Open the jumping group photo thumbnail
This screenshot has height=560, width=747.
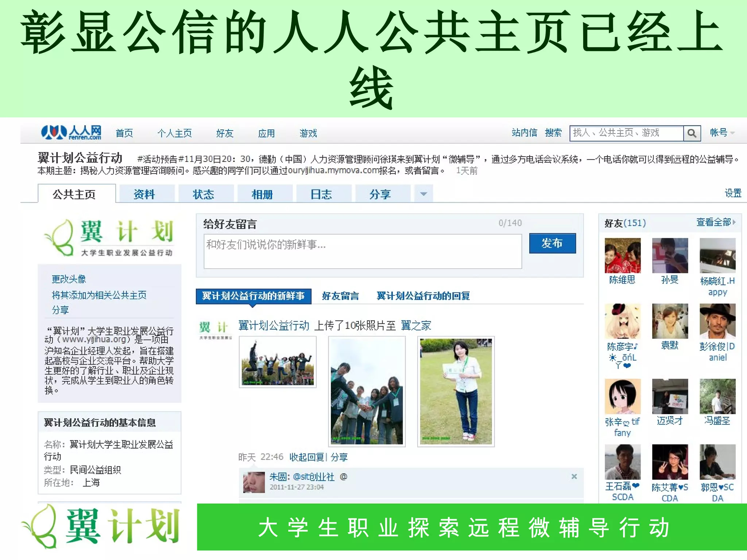278,362
